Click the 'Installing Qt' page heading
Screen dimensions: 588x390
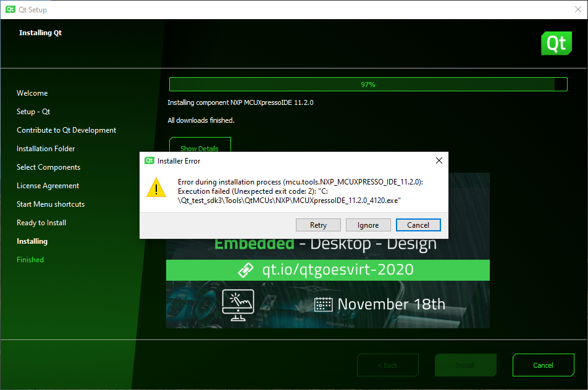41,33
